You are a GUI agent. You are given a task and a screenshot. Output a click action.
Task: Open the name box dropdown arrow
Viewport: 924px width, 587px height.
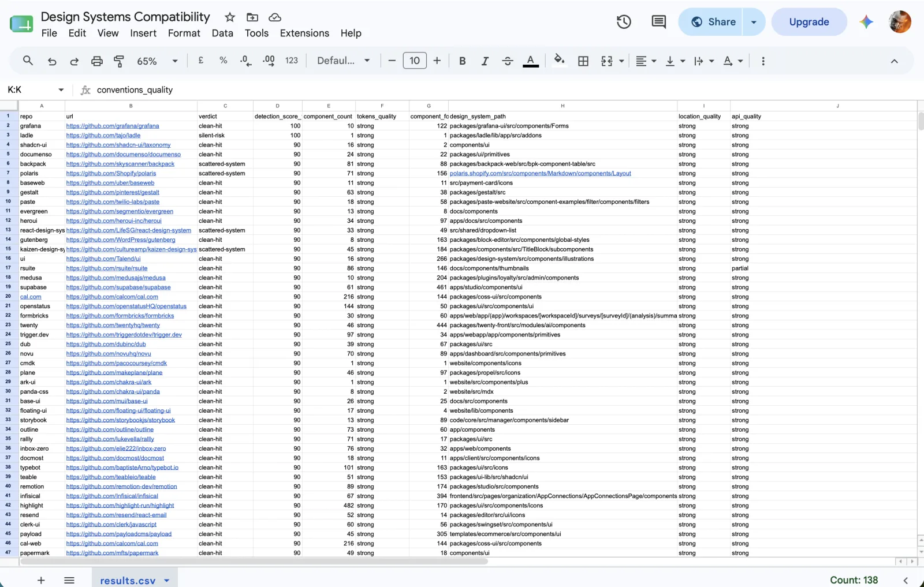click(61, 89)
